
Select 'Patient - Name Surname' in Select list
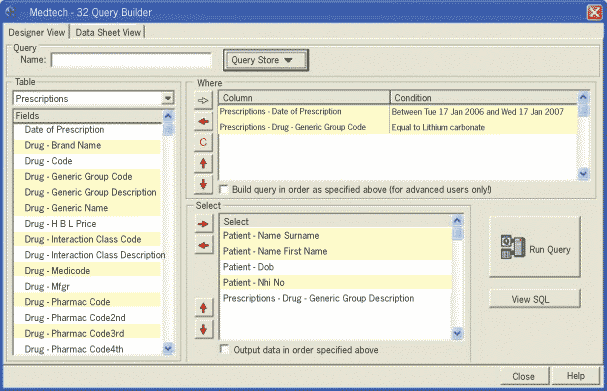pos(336,236)
